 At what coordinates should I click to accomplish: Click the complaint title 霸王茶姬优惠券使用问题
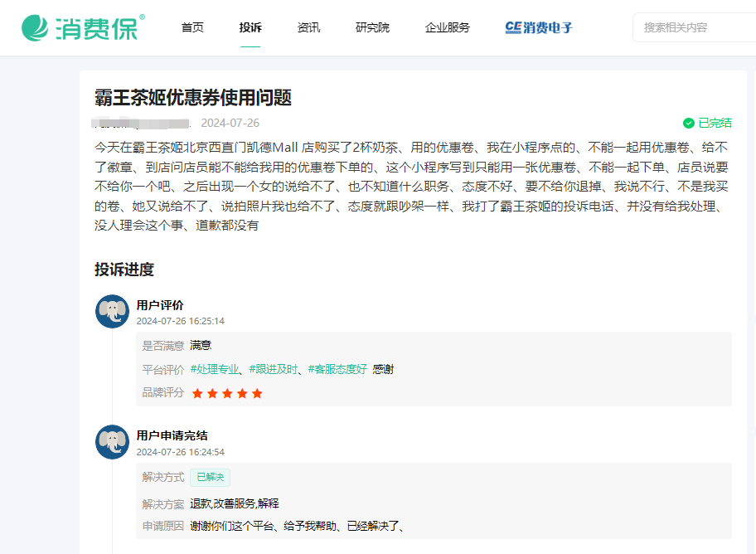click(x=193, y=98)
